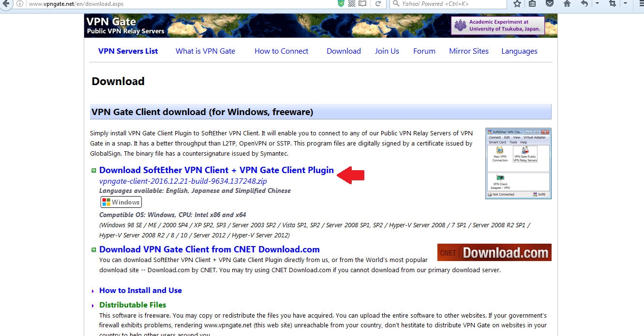Image resolution: width=644 pixels, height=336 pixels.
Task: Click the crop screenshot tool icon
Action: [613, 3]
